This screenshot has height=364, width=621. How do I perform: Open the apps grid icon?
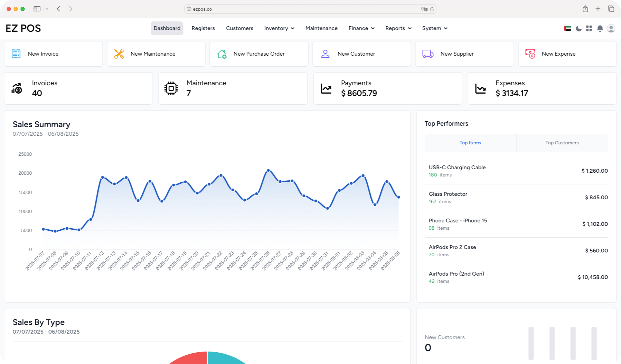pyautogui.click(x=589, y=28)
